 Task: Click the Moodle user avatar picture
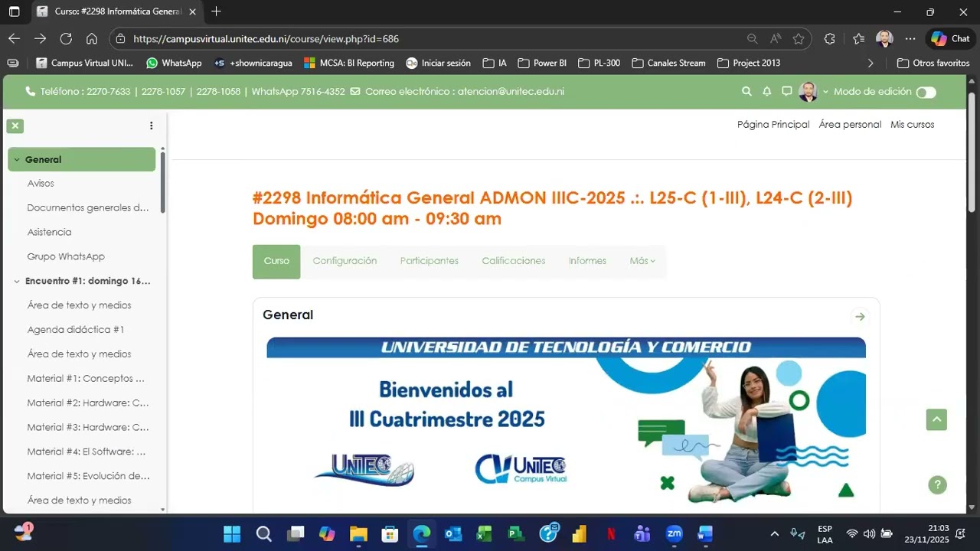[808, 92]
